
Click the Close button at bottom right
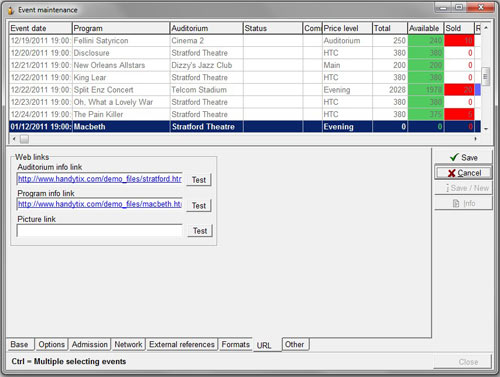point(463,362)
